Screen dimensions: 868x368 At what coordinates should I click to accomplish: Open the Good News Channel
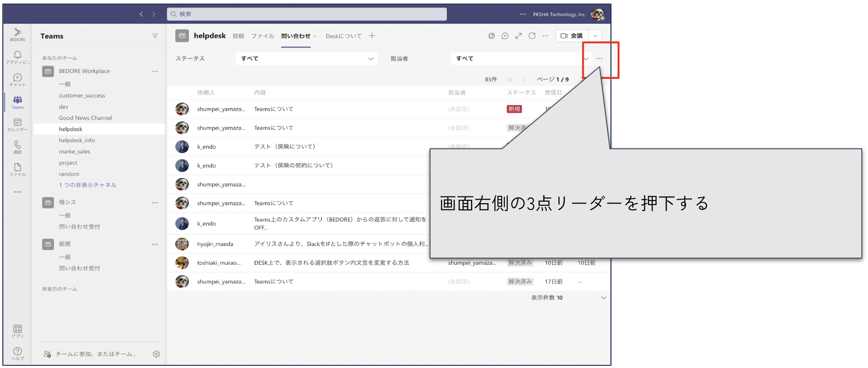[86, 118]
